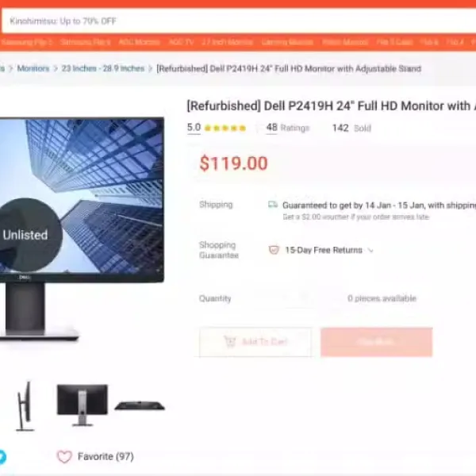Click the 48 Ratings link

[x=287, y=128]
